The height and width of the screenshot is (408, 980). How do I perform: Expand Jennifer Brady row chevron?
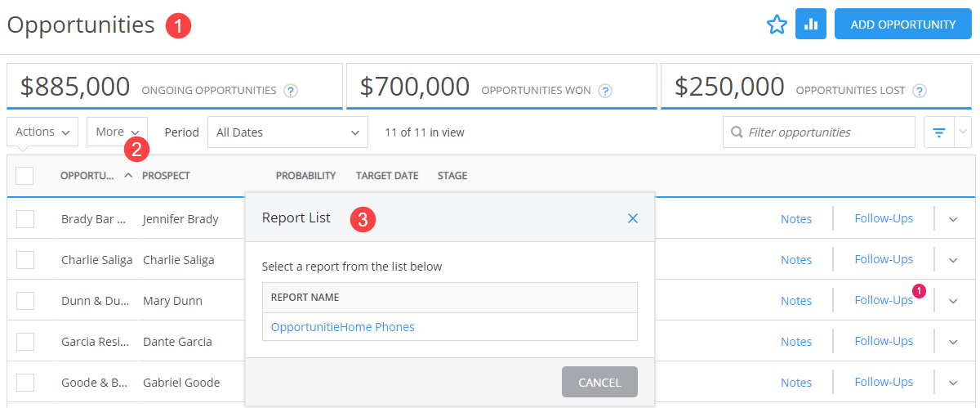pos(953,219)
